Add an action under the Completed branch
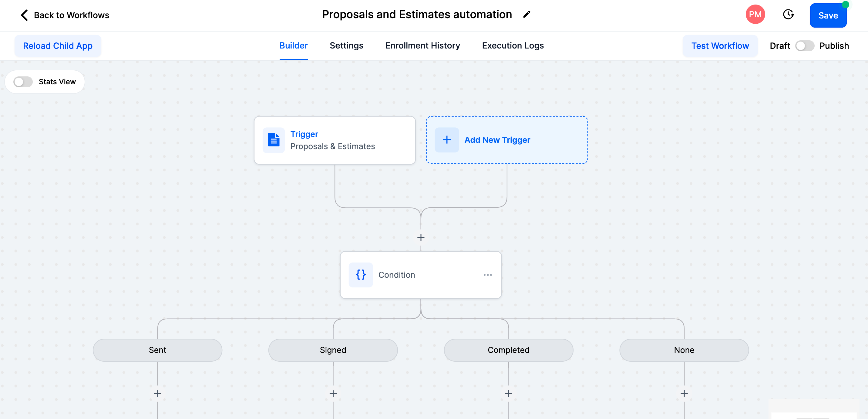Image resolution: width=868 pixels, height=419 pixels. click(509, 394)
